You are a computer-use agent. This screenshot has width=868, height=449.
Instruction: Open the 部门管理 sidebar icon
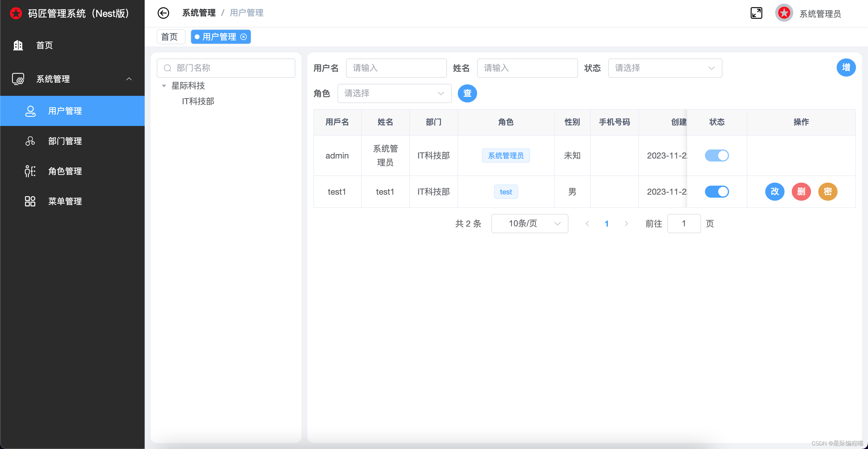pos(30,141)
